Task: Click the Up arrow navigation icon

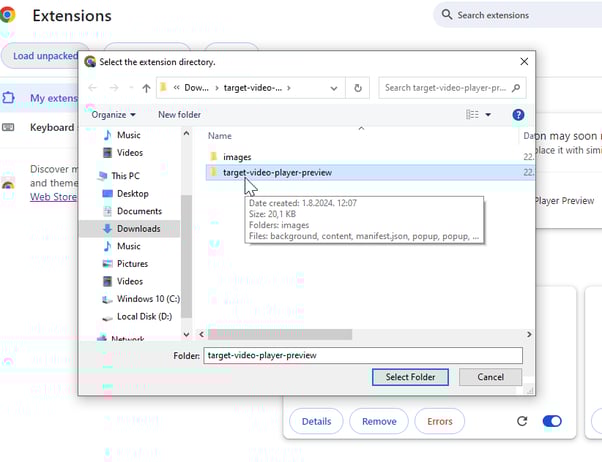Action: pyautogui.click(x=146, y=88)
